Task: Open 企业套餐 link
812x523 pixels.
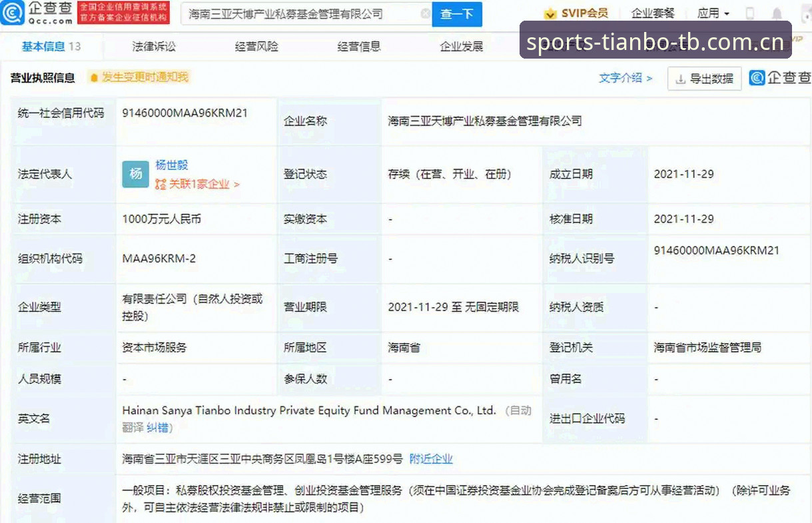Action: click(x=653, y=13)
